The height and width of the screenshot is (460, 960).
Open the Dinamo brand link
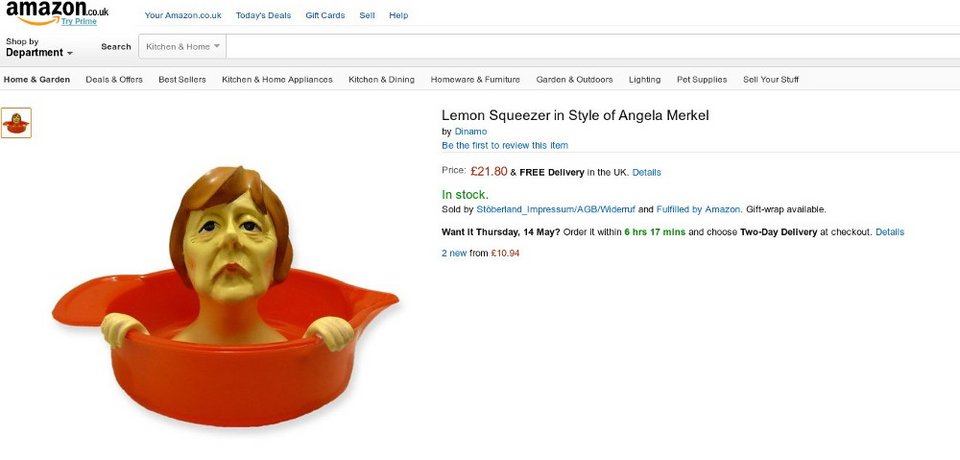pos(471,131)
